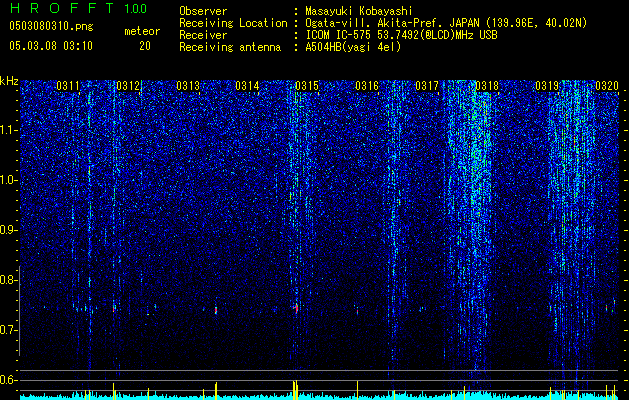Click the 0319 time marker

click(x=547, y=86)
